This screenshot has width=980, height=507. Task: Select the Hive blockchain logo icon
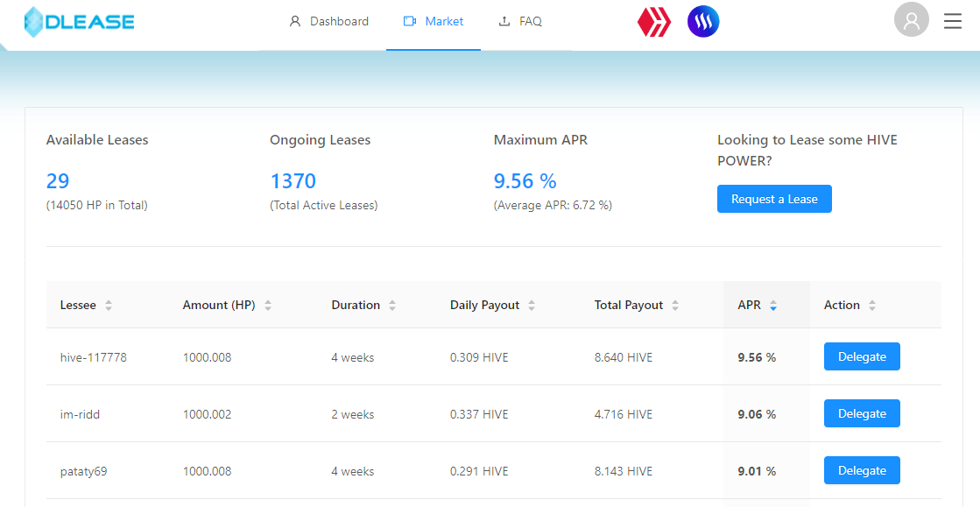click(x=653, y=22)
